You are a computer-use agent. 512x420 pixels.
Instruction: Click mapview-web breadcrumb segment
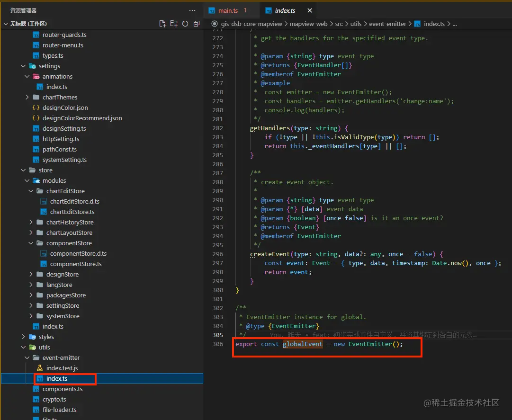[308, 24]
